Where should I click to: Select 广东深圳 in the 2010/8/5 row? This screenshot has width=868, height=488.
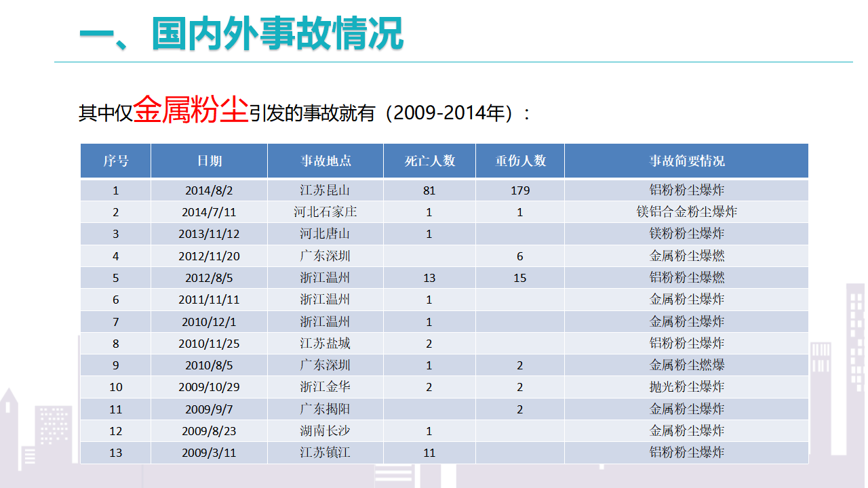click(325, 365)
